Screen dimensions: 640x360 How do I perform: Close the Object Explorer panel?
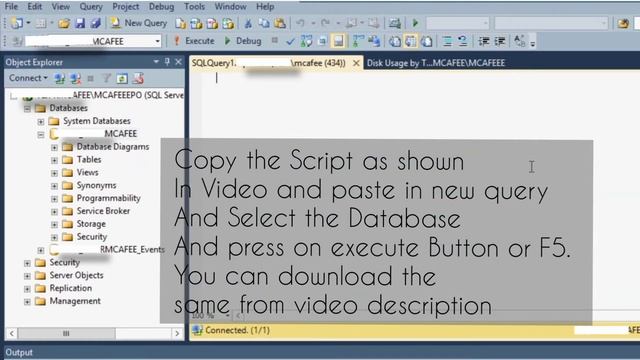(x=178, y=62)
